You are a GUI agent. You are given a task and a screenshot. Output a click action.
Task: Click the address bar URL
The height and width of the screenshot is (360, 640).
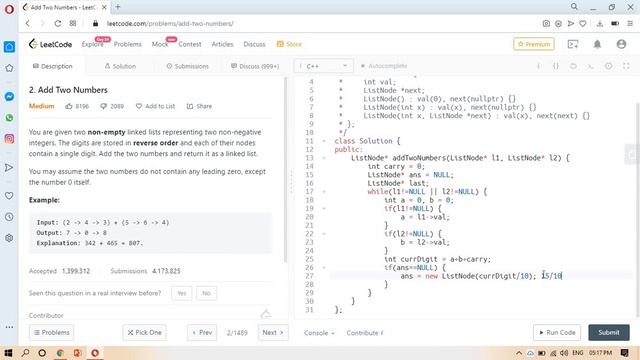pos(170,24)
